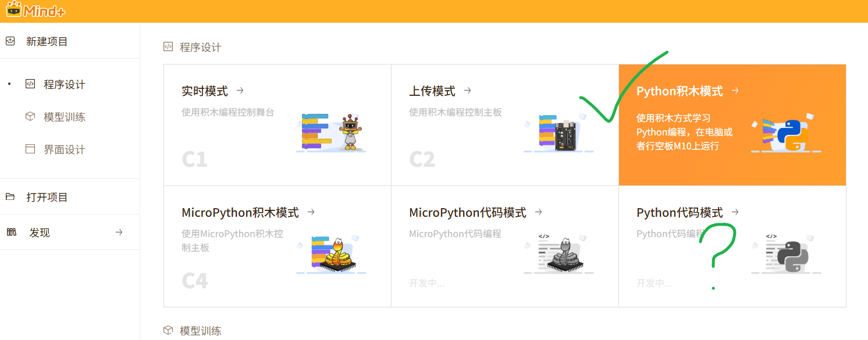Click the 界面设计 layout icon in sidebar

(30, 149)
